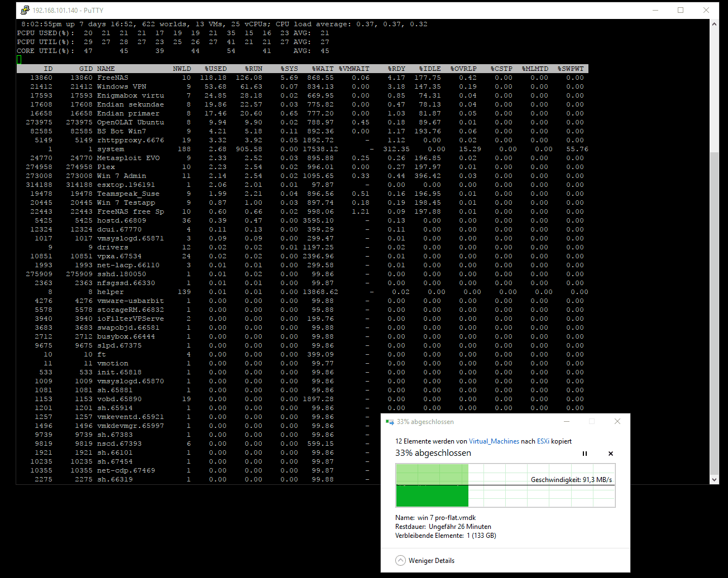Viewport: 728px width, 578px height.
Task: Close the copy progress dialog window
Action: tap(617, 421)
